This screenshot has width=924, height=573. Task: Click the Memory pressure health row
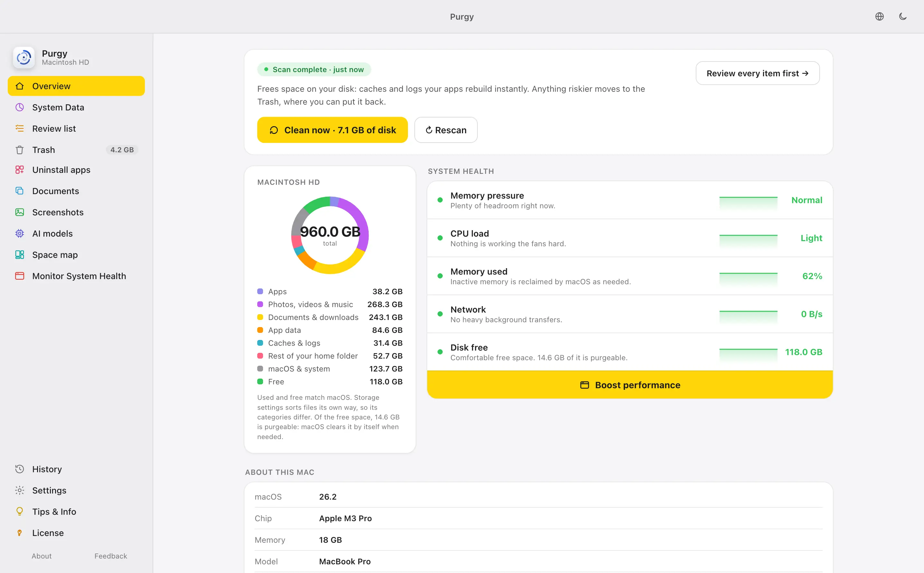click(629, 200)
